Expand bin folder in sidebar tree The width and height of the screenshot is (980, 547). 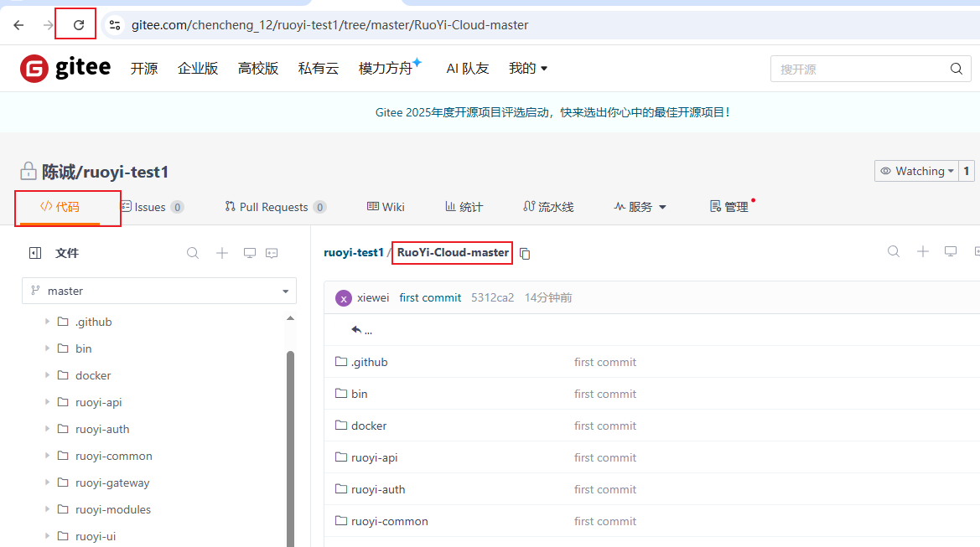click(47, 348)
